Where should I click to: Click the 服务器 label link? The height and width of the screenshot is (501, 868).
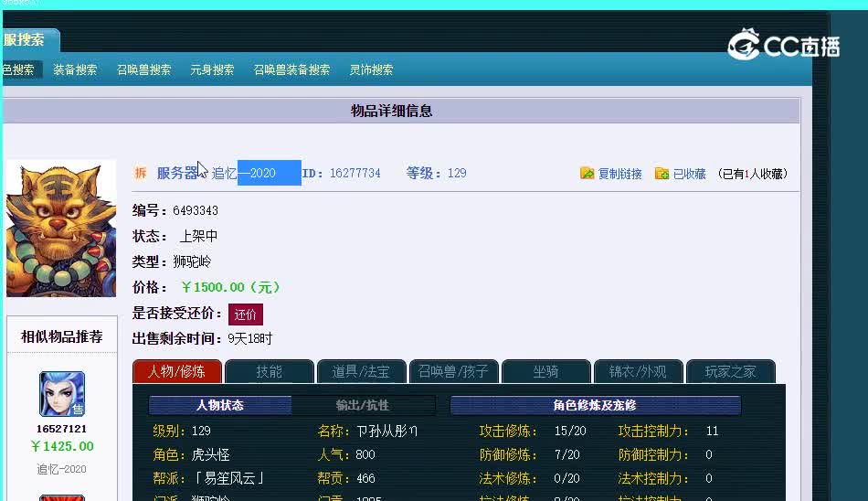point(177,173)
